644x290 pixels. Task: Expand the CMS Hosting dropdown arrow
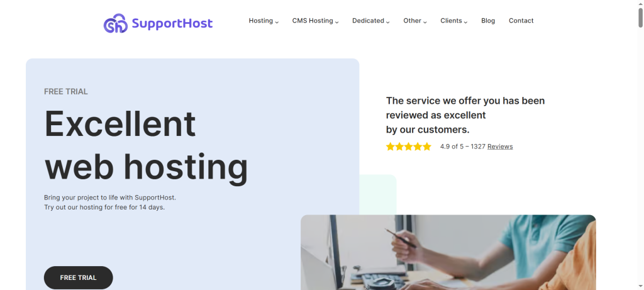click(337, 22)
